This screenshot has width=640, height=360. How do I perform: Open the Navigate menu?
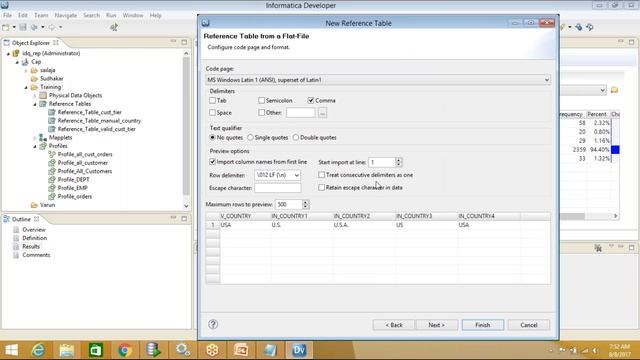66,15
